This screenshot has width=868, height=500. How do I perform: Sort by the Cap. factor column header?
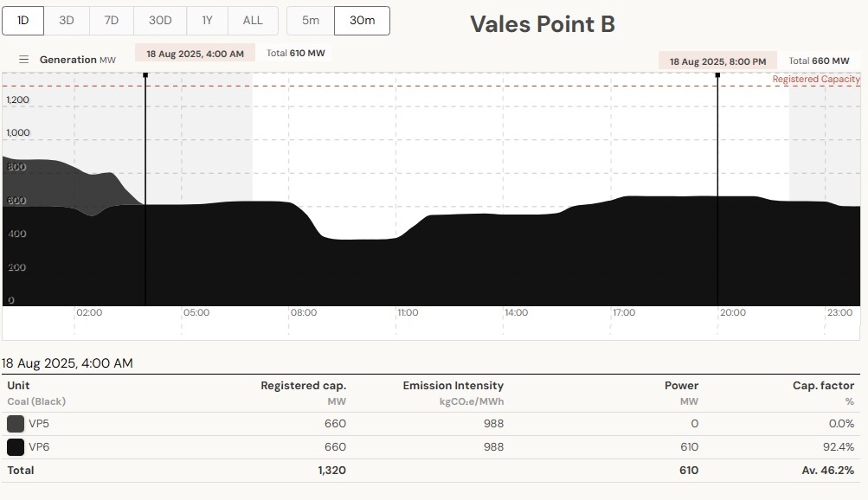click(x=823, y=386)
